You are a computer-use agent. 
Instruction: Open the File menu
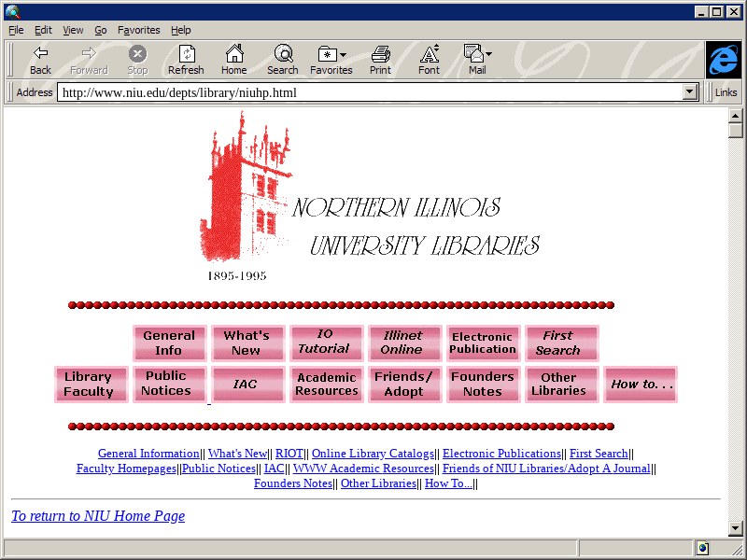tap(16, 30)
